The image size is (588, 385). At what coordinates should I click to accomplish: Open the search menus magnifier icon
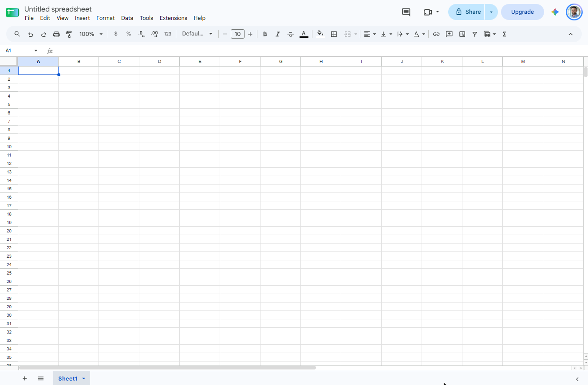[17, 34]
